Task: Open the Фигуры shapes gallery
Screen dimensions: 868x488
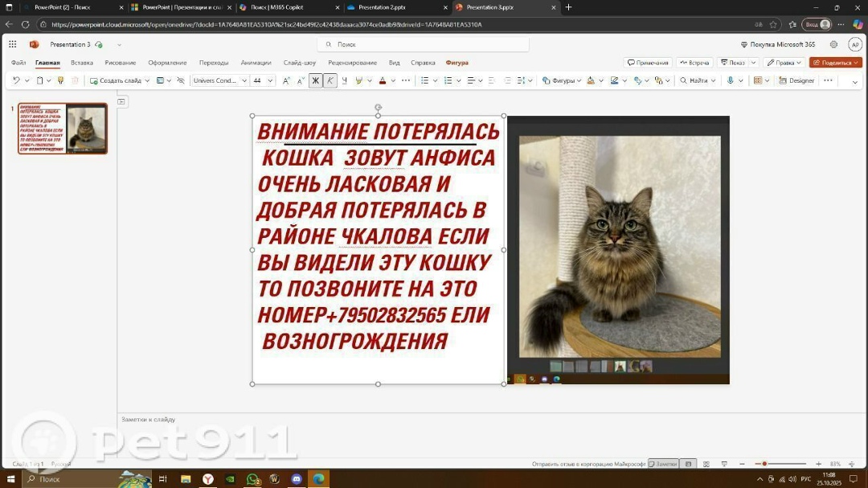Action: 559,80
